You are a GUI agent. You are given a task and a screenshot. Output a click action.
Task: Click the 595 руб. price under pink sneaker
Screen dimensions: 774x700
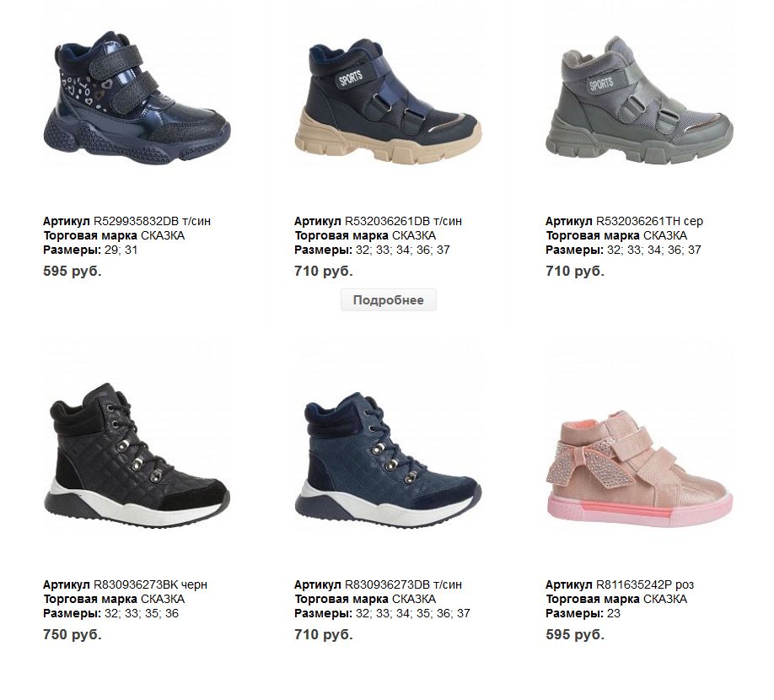tap(575, 635)
